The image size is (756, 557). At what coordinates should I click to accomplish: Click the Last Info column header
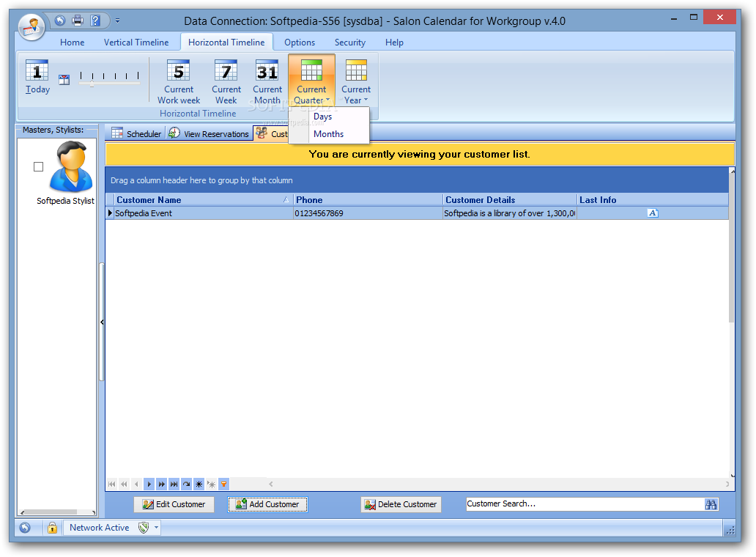tap(652, 199)
